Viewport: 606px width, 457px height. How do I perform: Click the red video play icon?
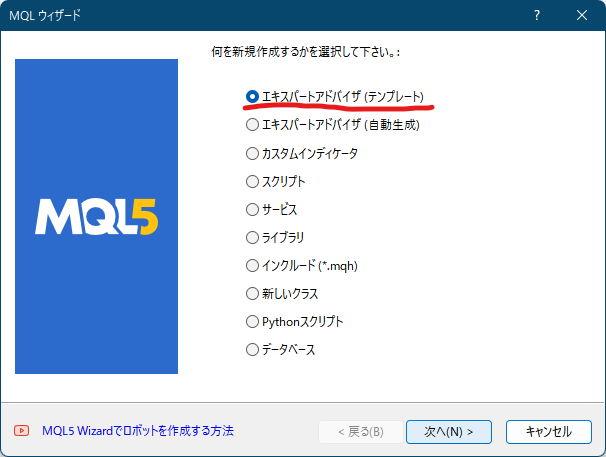pos(22,430)
